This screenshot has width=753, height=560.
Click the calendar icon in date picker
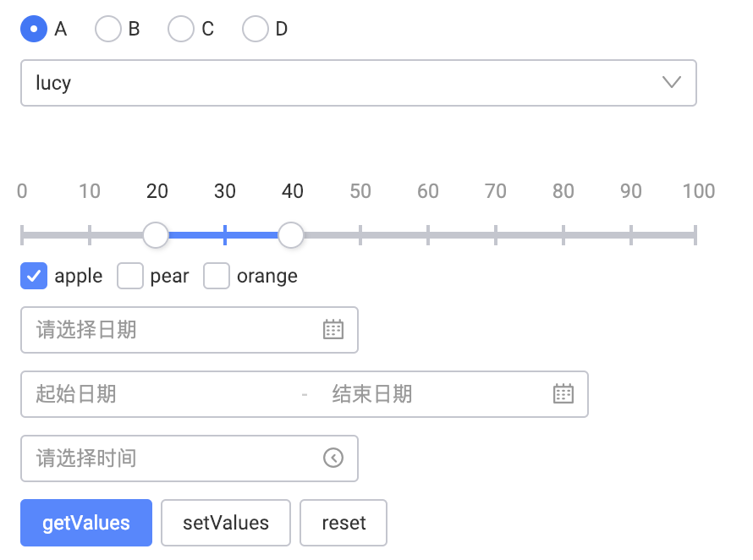tap(333, 329)
